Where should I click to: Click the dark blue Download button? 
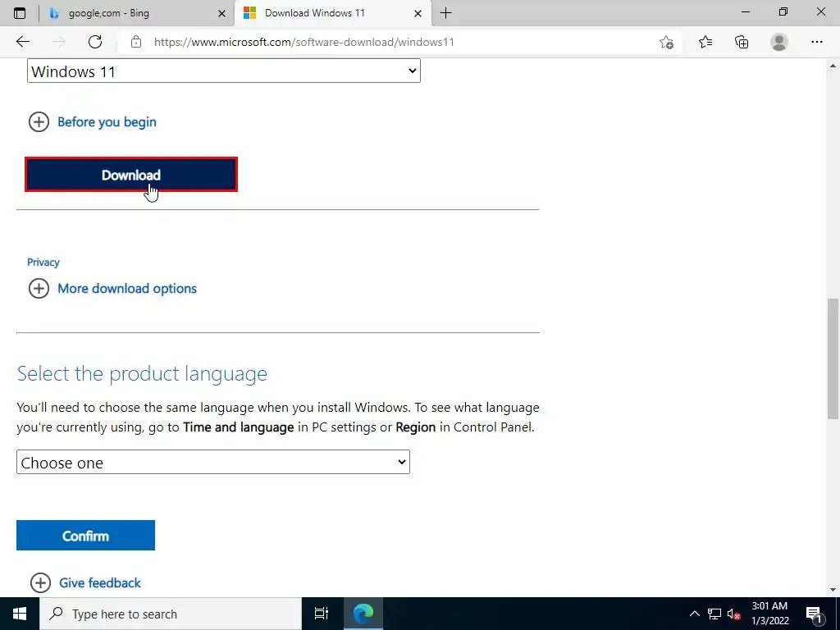point(131,175)
